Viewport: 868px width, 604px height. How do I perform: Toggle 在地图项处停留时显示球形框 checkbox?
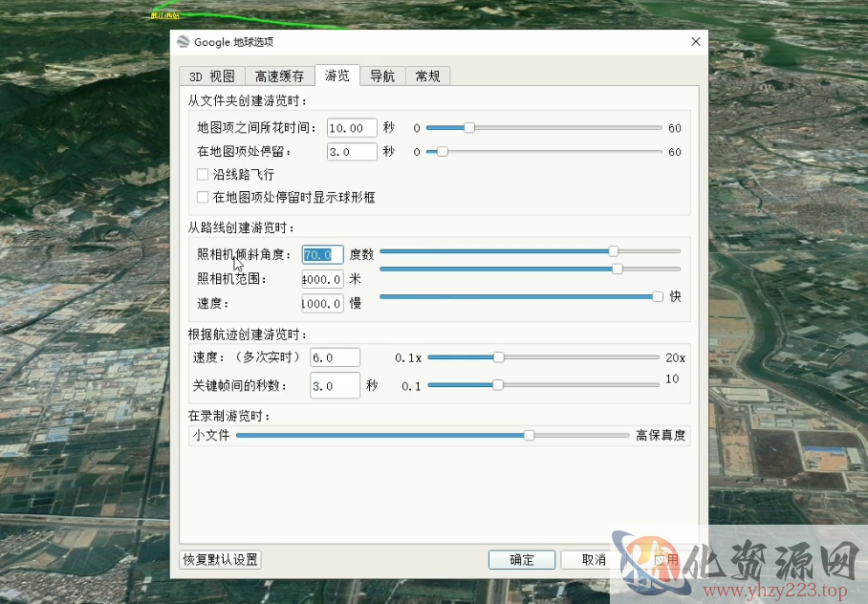click(x=203, y=197)
